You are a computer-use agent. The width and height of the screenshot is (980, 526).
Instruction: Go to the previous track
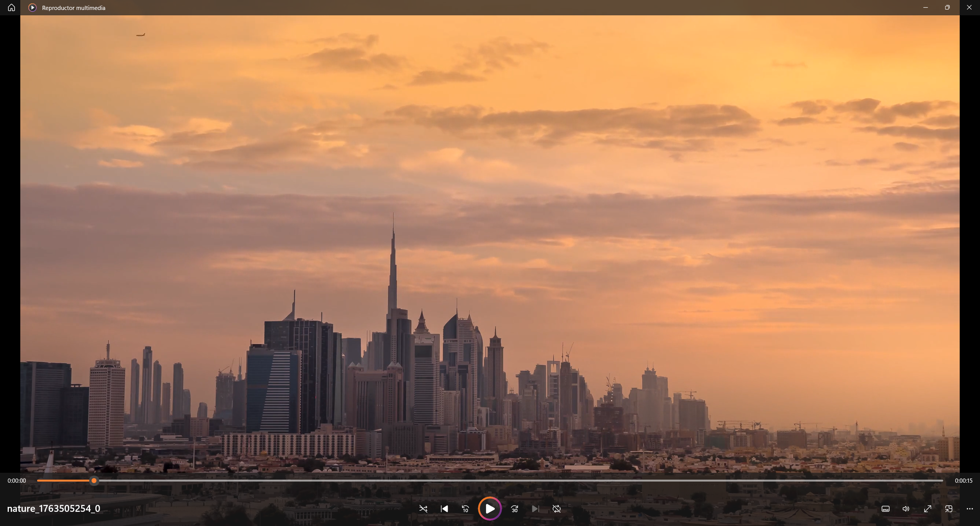coord(444,509)
